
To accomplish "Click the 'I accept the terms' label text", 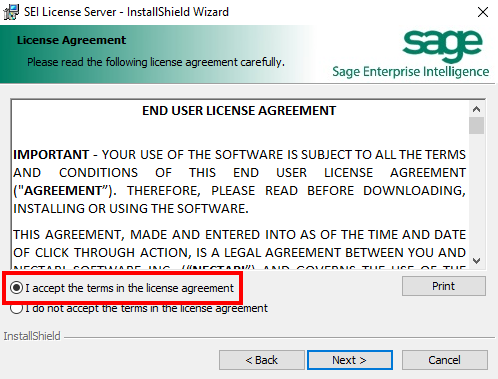I will [x=129, y=288].
